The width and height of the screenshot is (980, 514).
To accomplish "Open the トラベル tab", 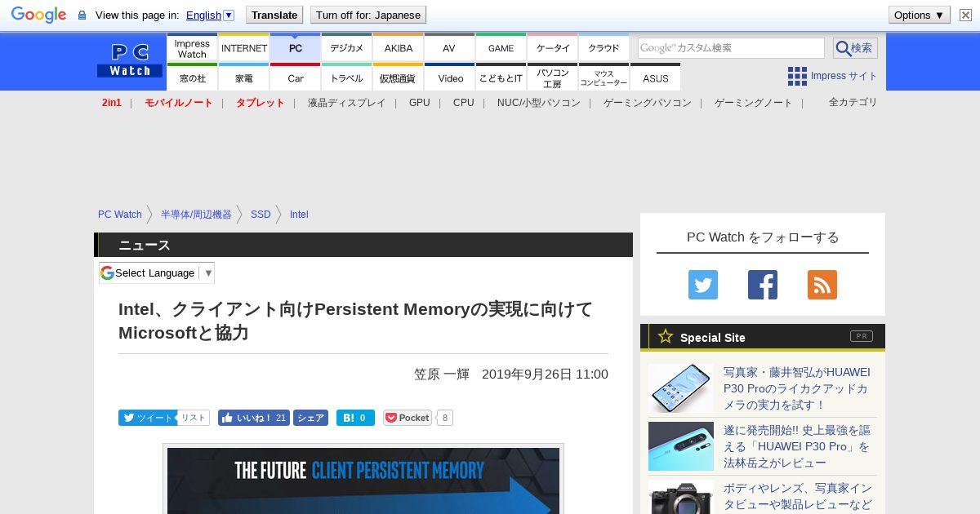I will tap(347, 78).
